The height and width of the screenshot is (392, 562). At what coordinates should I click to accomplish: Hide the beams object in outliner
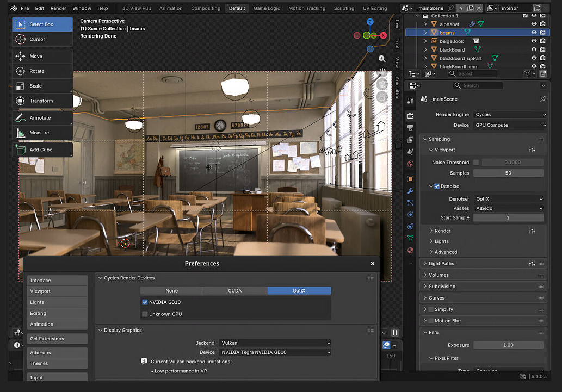[534, 33]
